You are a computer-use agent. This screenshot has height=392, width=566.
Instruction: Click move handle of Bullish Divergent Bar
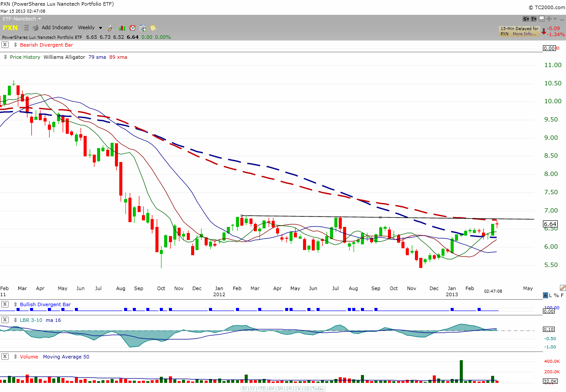[16, 304]
